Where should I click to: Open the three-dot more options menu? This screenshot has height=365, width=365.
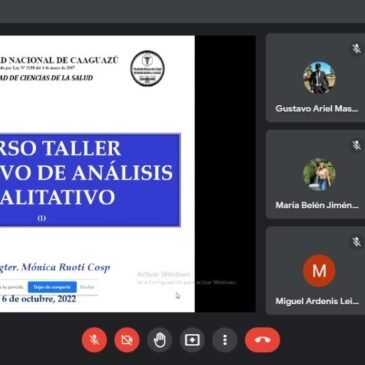pos(225,340)
